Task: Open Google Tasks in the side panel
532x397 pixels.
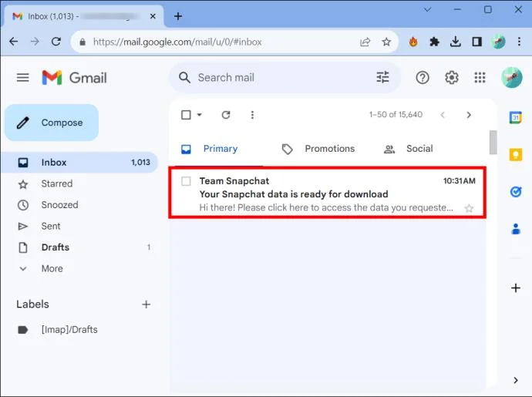Action: (516, 192)
